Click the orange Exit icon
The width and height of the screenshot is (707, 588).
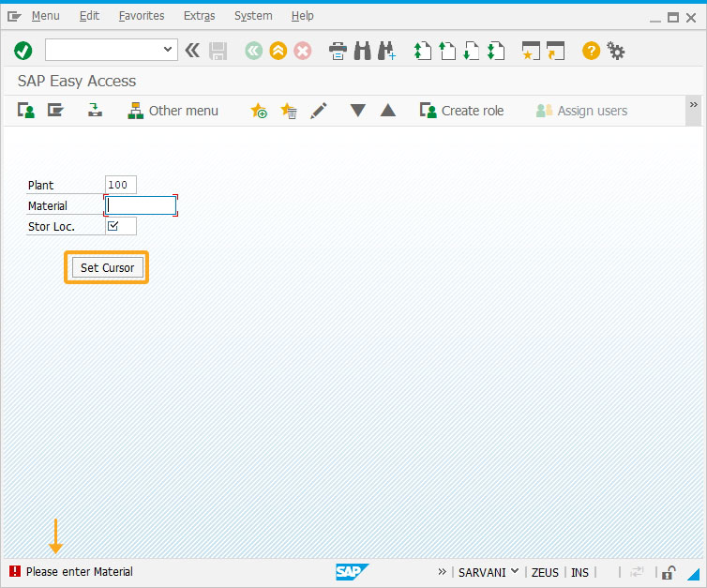click(278, 51)
